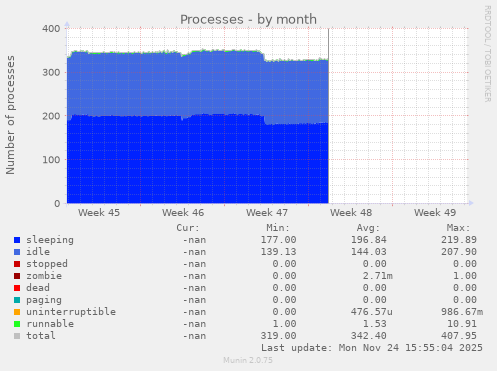This screenshot has height=371, width=497.
Task: Click uninterruptible maximum value 986.67m
Action: 462,312
